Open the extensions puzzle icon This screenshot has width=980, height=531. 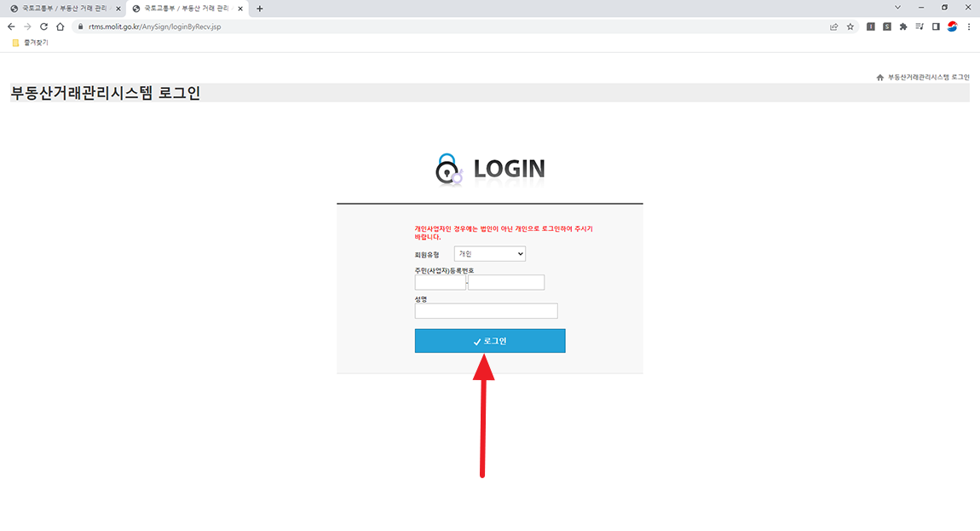[903, 27]
